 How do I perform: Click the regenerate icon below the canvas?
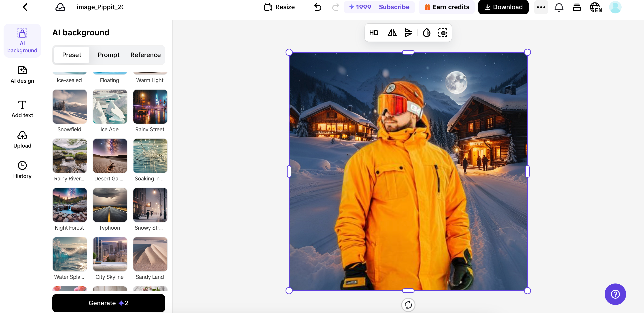point(408,305)
